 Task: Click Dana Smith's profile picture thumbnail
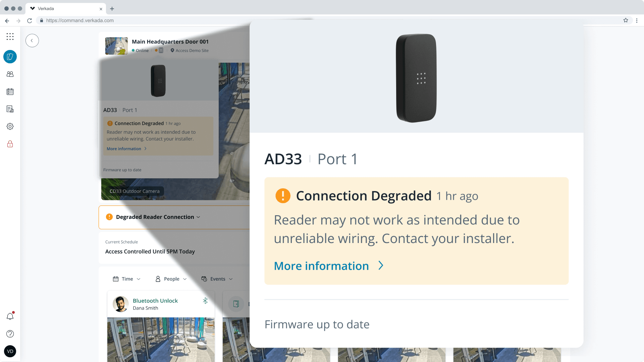120,304
